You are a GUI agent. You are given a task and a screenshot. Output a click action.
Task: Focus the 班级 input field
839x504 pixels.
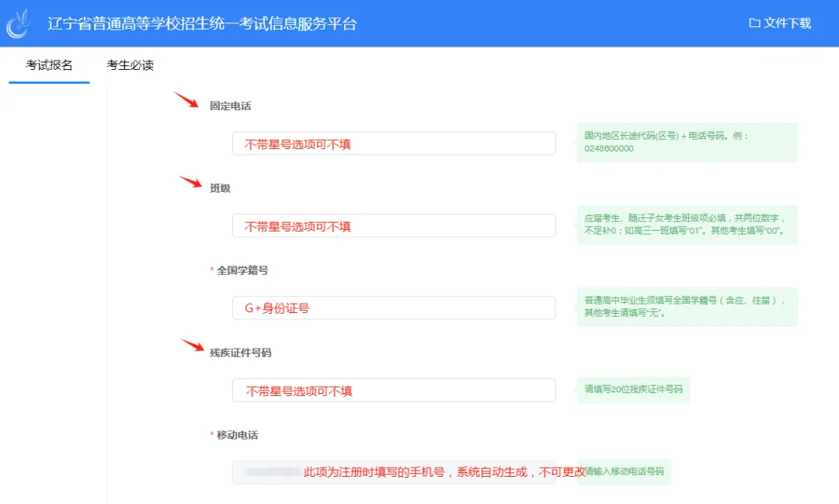(394, 226)
